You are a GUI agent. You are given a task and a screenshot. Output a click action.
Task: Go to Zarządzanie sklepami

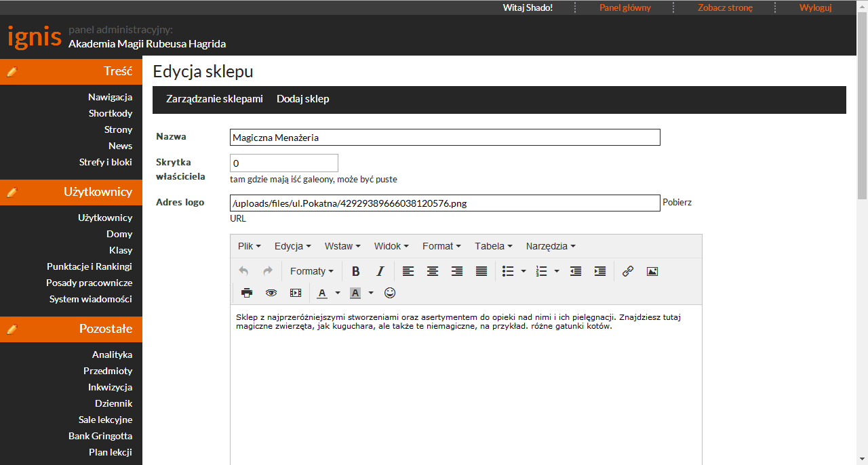214,99
